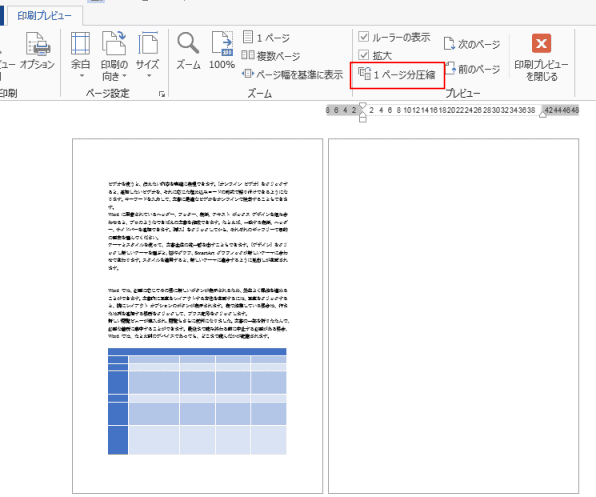Uncheck the magnify (拡大) checkbox

364,55
